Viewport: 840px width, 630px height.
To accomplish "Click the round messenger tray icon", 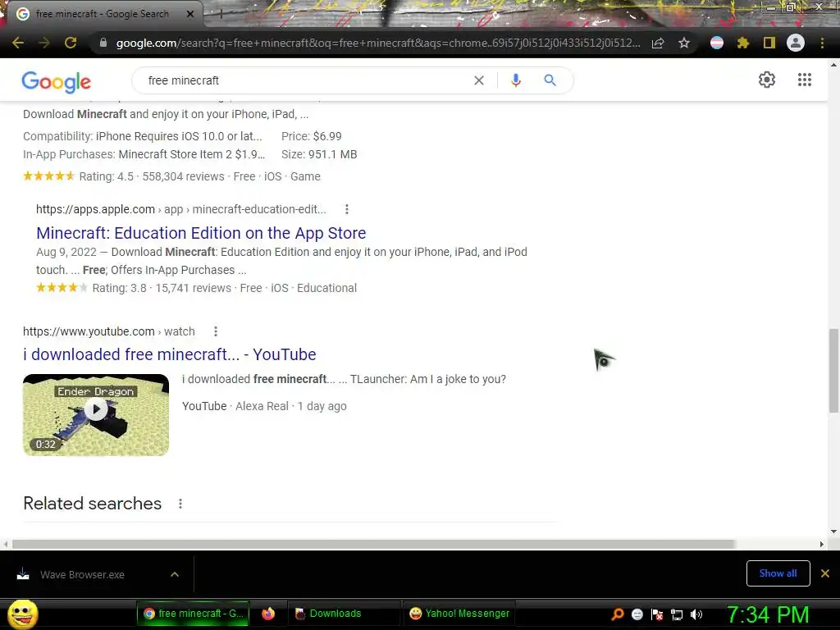I will coord(637,614).
